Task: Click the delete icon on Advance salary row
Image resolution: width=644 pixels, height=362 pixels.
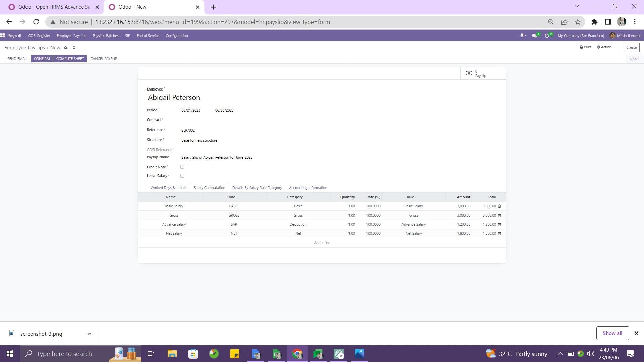Action: (x=500, y=224)
